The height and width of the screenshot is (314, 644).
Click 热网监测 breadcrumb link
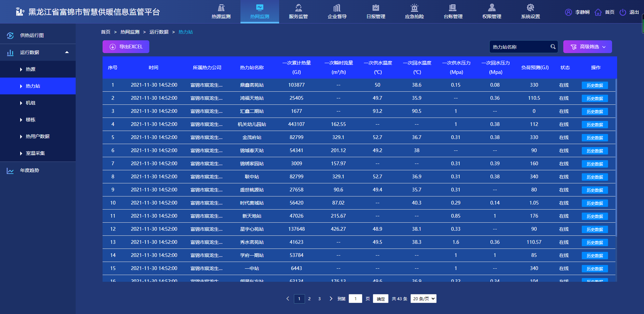click(130, 32)
